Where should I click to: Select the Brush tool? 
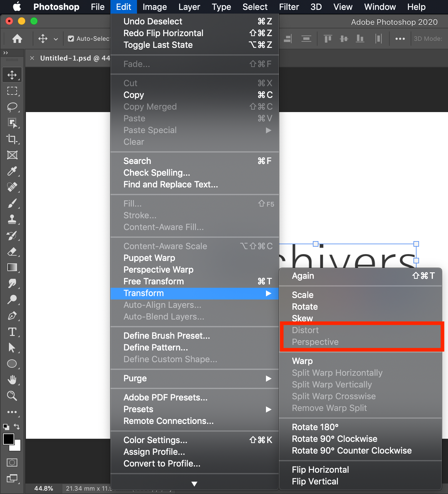(12, 203)
